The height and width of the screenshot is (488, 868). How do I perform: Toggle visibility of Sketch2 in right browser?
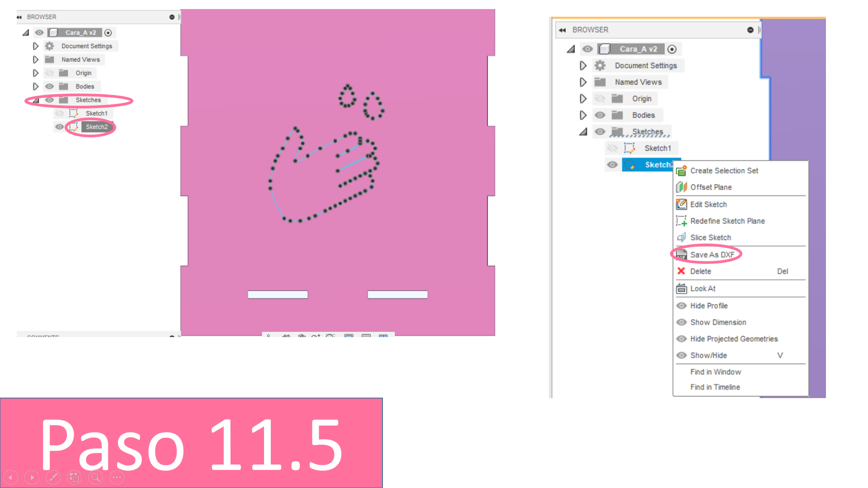[612, 165]
